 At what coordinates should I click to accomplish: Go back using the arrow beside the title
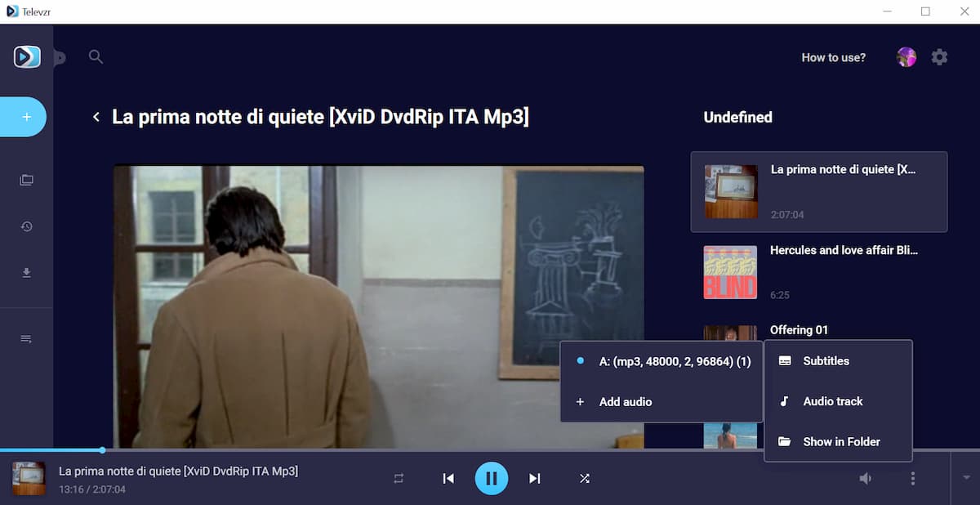click(x=96, y=117)
